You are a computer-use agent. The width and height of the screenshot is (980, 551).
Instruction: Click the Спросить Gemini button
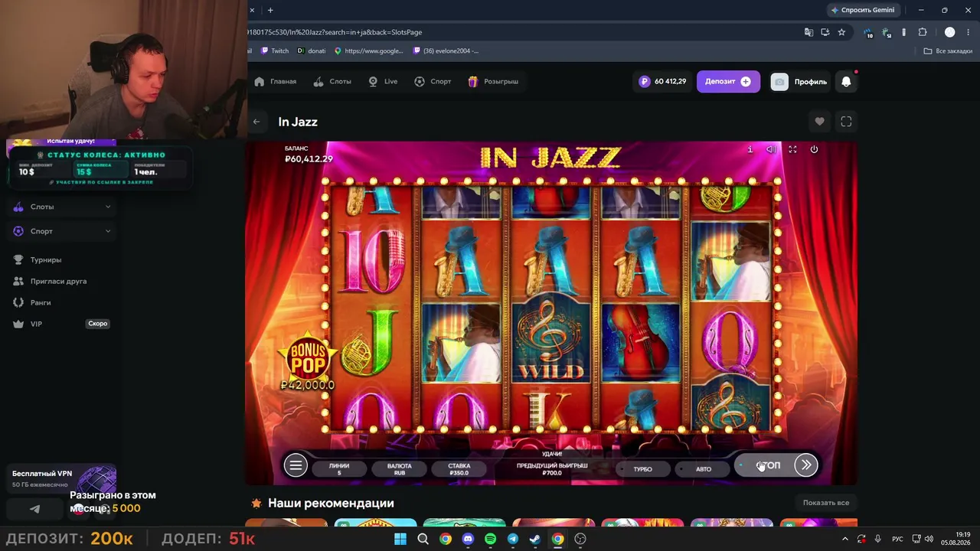(x=862, y=10)
